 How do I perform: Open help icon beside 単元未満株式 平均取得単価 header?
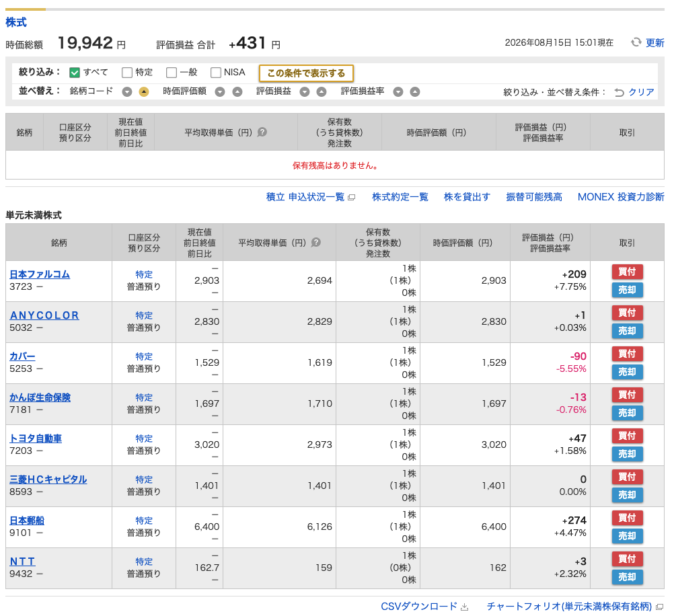(x=316, y=242)
